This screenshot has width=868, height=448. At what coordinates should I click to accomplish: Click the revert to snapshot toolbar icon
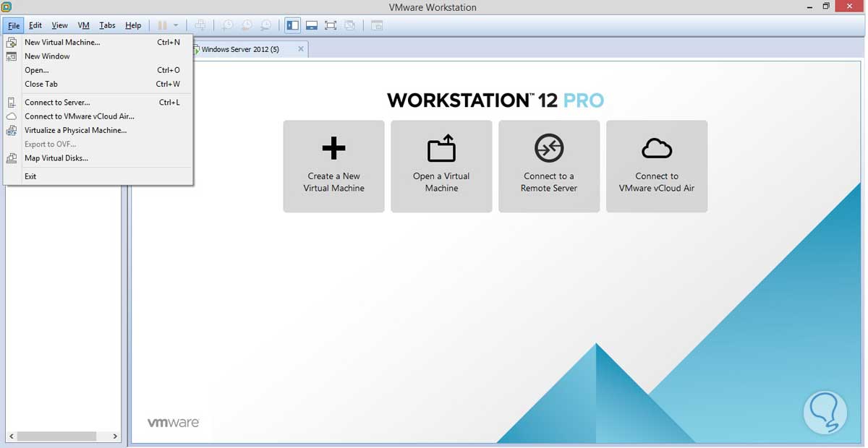[247, 25]
